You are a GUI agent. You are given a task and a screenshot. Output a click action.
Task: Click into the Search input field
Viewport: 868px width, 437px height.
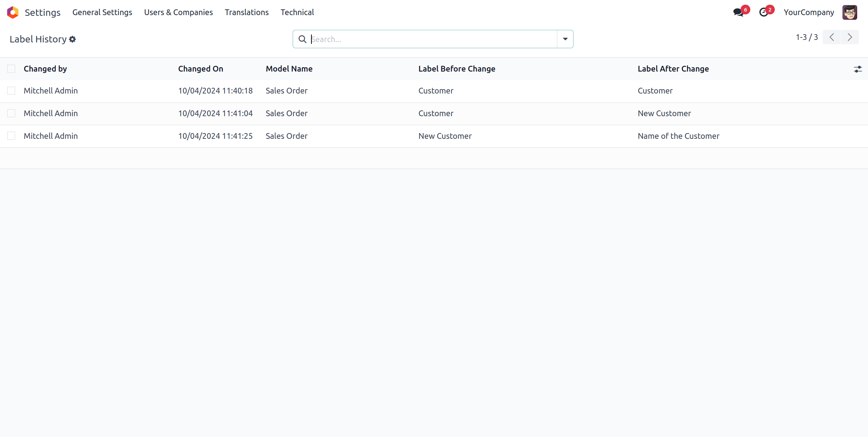click(x=432, y=39)
